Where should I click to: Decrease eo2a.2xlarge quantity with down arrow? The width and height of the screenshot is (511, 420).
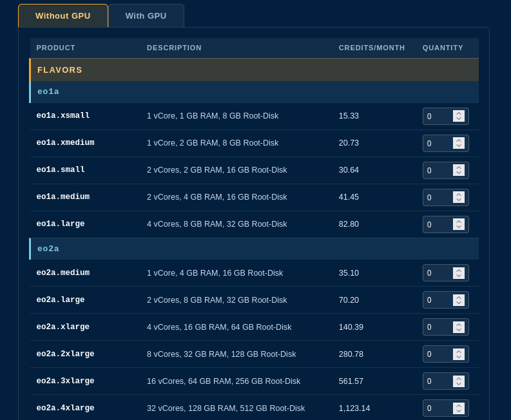pos(459,356)
